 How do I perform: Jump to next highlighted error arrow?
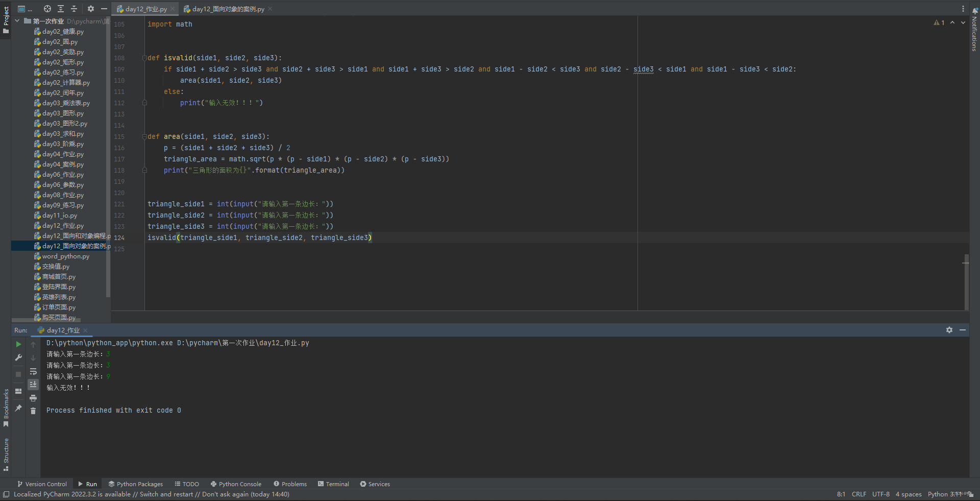(x=963, y=22)
